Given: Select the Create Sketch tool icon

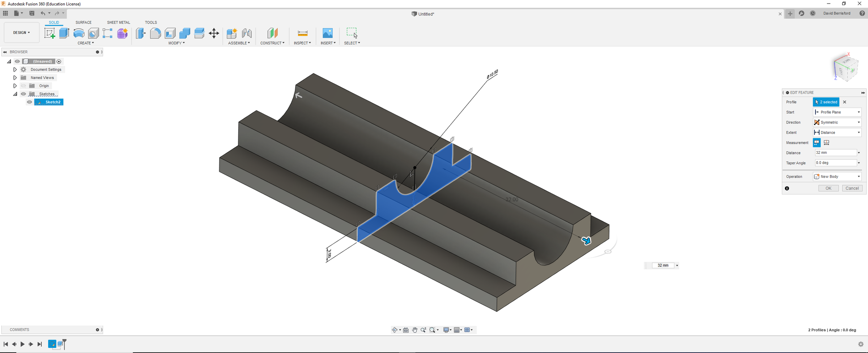Looking at the screenshot, I should [50, 33].
